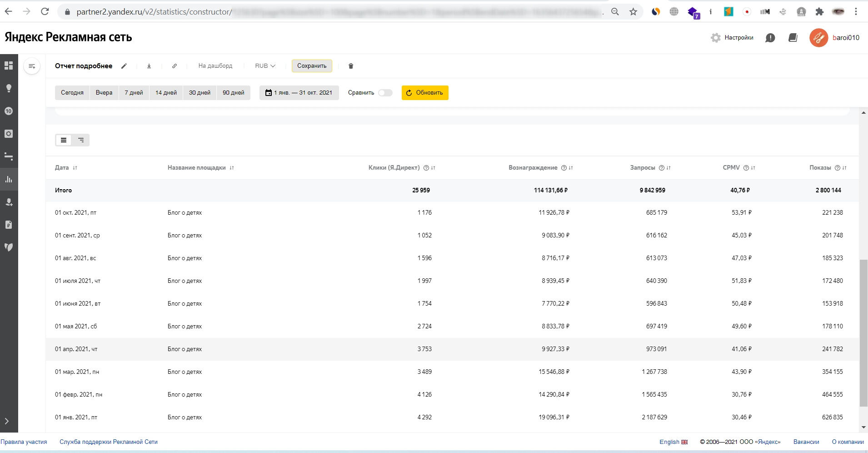Screen dimensions: 868x453
Task: Select the 7 дней period
Action: [x=134, y=93]
